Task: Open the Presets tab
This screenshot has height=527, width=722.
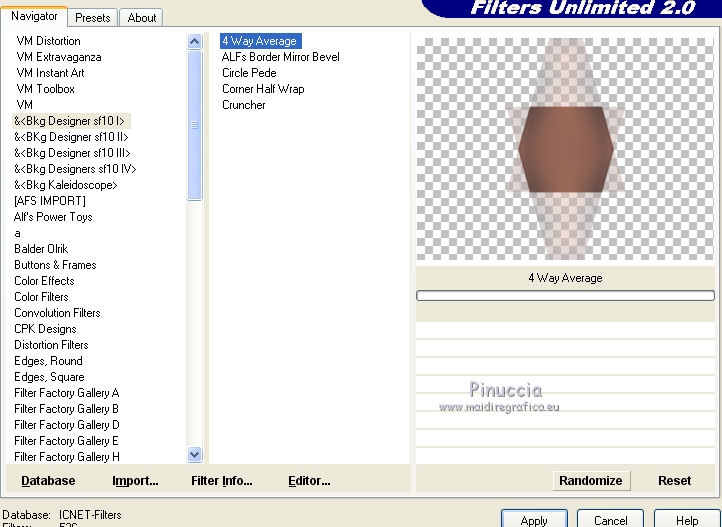Action: tap(93, 18)
